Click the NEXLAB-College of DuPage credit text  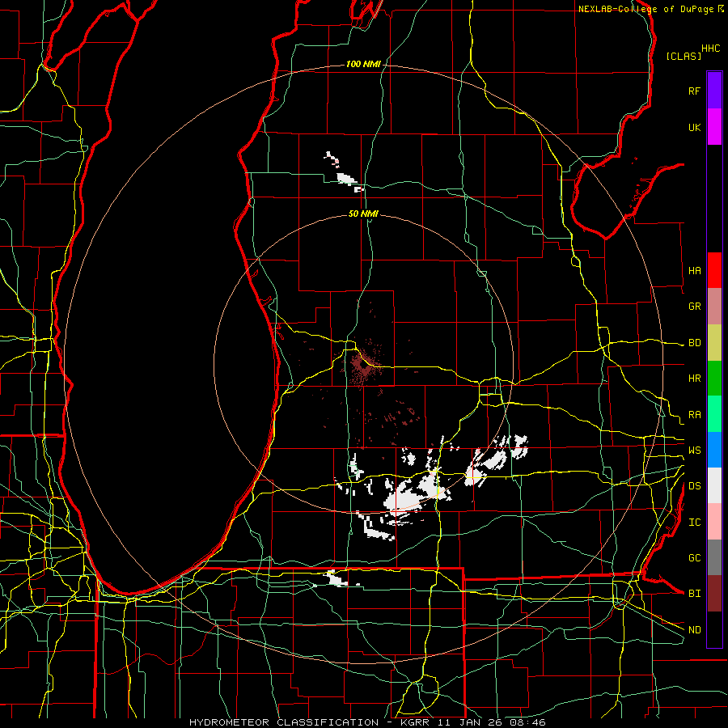645,9
